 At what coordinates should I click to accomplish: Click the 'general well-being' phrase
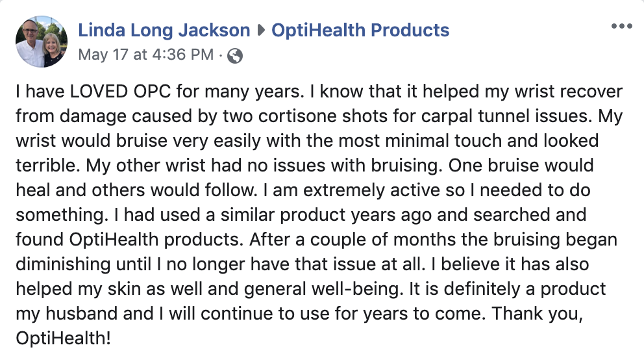321,289
